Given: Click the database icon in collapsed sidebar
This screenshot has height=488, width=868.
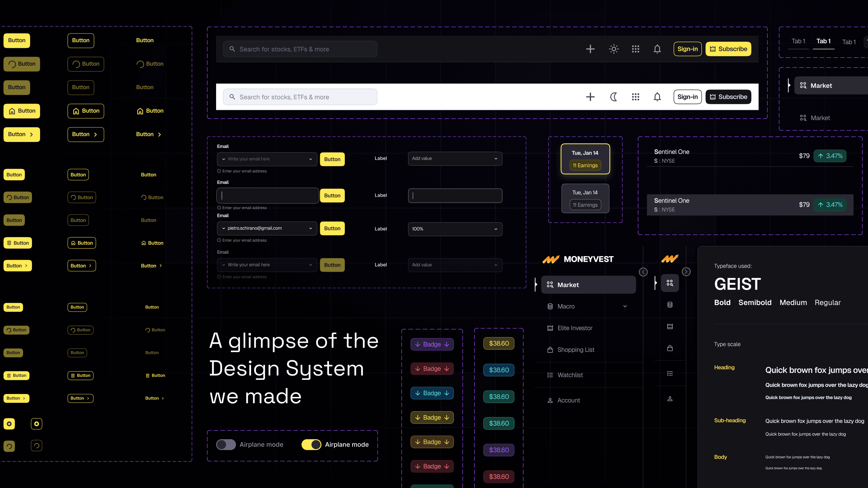Looking at the screenshot, I should click(670, 305).
